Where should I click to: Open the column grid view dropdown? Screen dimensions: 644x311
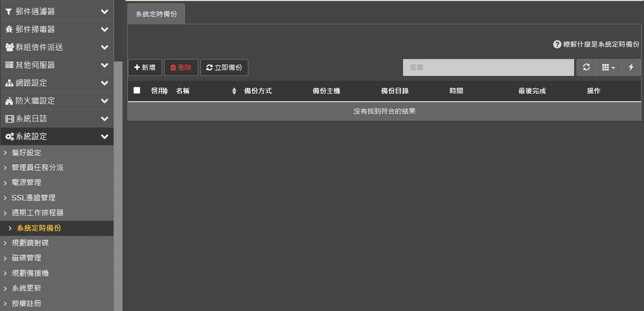(x=608, y=67)
